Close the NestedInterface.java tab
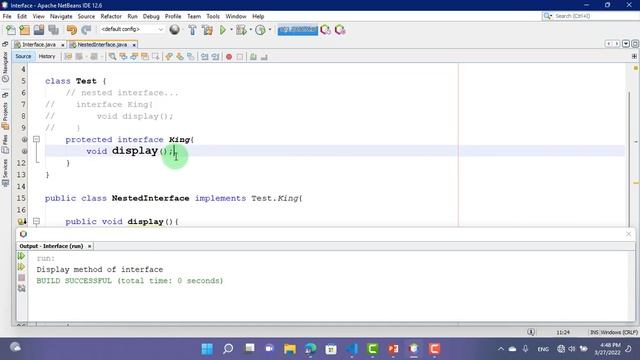The image size is (640, 360). point(134,45)
